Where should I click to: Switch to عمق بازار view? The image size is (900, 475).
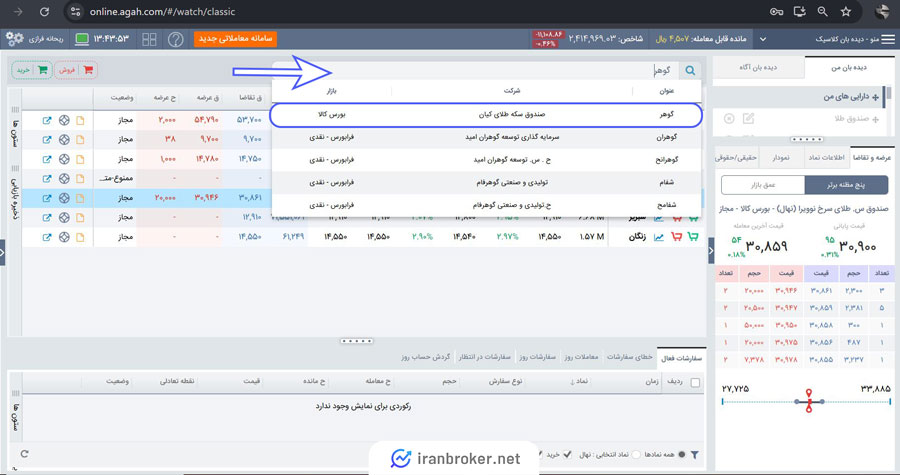(763, 185)
